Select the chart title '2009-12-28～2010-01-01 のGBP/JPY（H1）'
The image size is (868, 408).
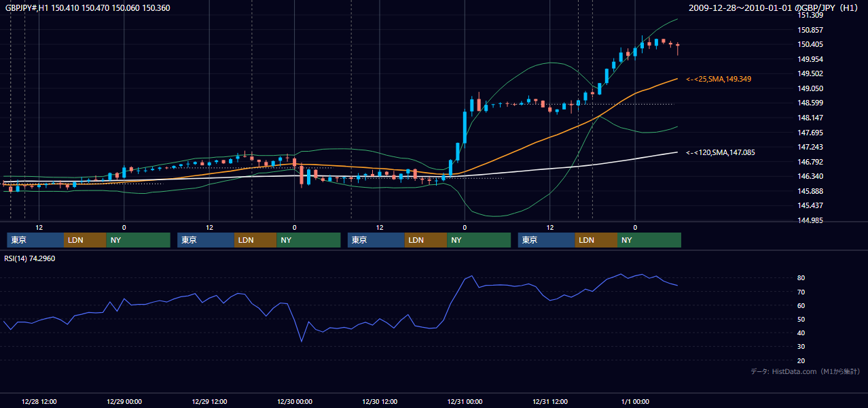pos(775,8)
